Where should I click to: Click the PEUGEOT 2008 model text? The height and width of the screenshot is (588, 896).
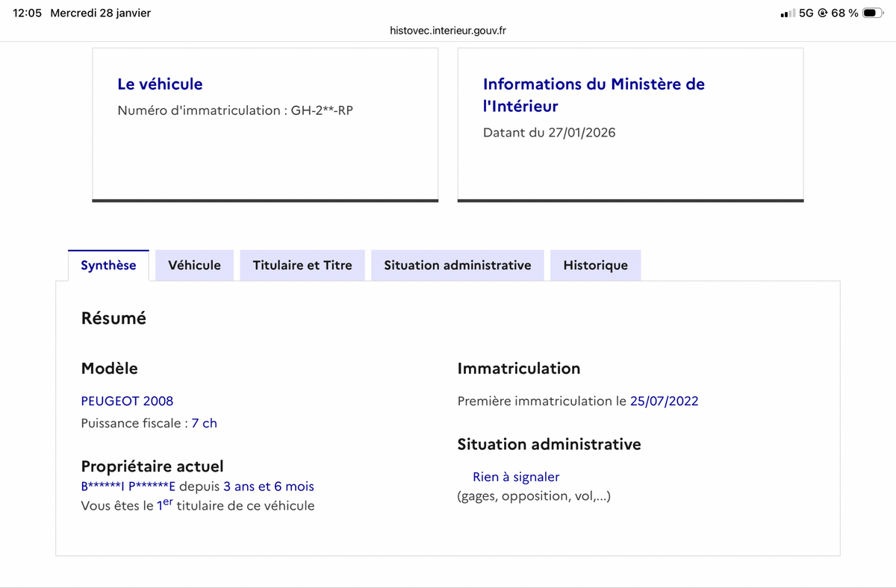click(x=127, y=401)
